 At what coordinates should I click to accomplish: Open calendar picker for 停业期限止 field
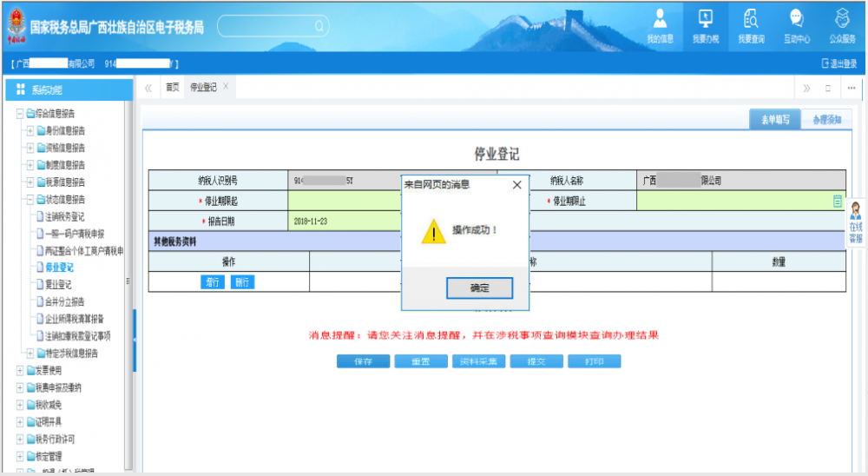click(x=838, y=201)
